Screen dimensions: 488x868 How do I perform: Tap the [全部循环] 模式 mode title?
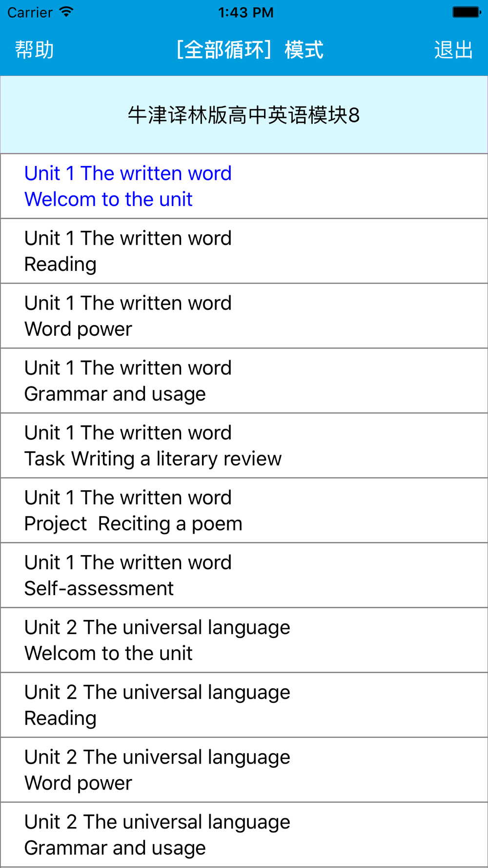click(x=249, y=50)
